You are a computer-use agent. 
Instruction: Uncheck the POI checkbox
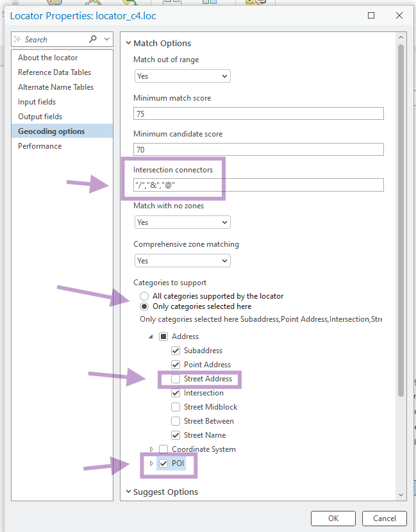pyautogui.click(x=163, y=463)
